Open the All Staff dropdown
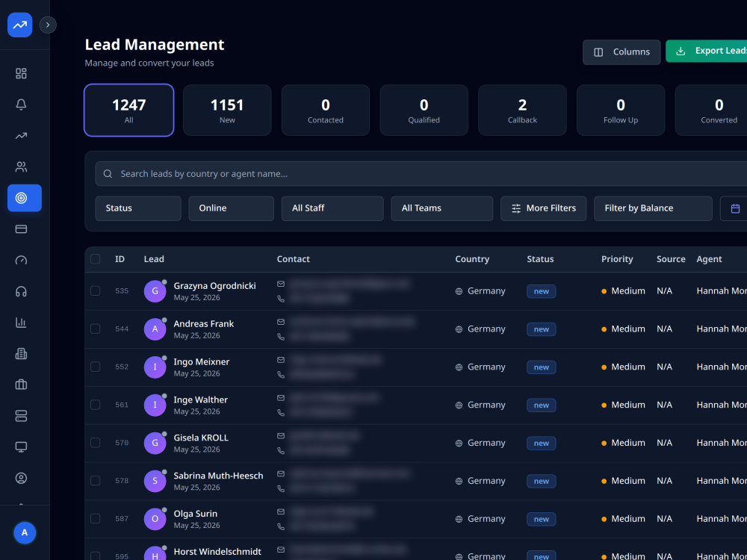This screenshot has width=747, height=560. coord(332,208)
